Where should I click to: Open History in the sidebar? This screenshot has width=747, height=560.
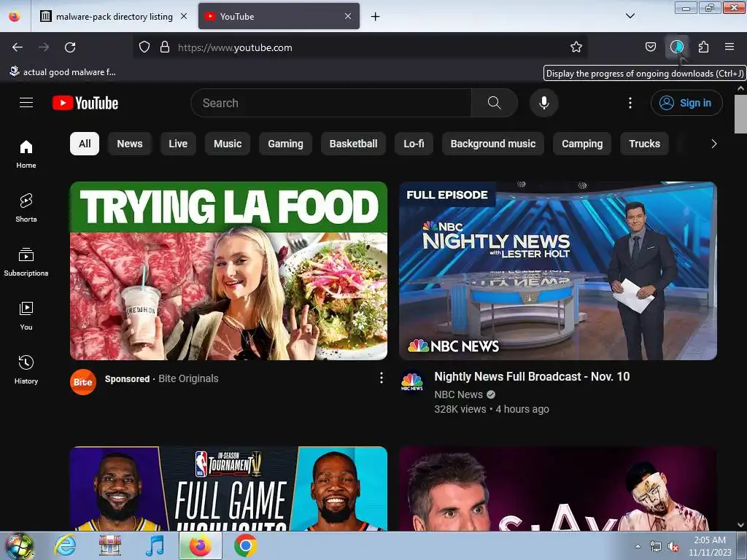pos(26,370)
